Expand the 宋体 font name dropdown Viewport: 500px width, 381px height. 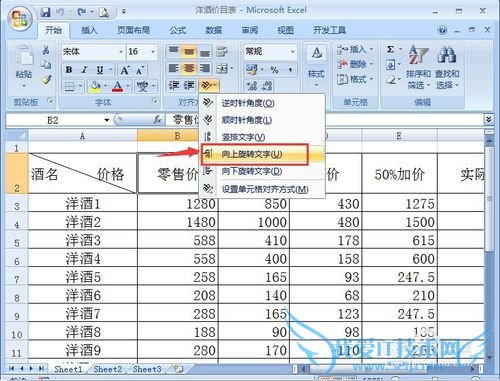(121, 52)
